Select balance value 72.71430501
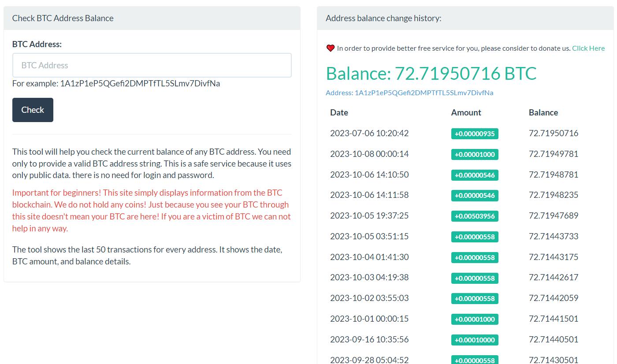The height and width of the screenshot is (364, 617). pos(554,360)
